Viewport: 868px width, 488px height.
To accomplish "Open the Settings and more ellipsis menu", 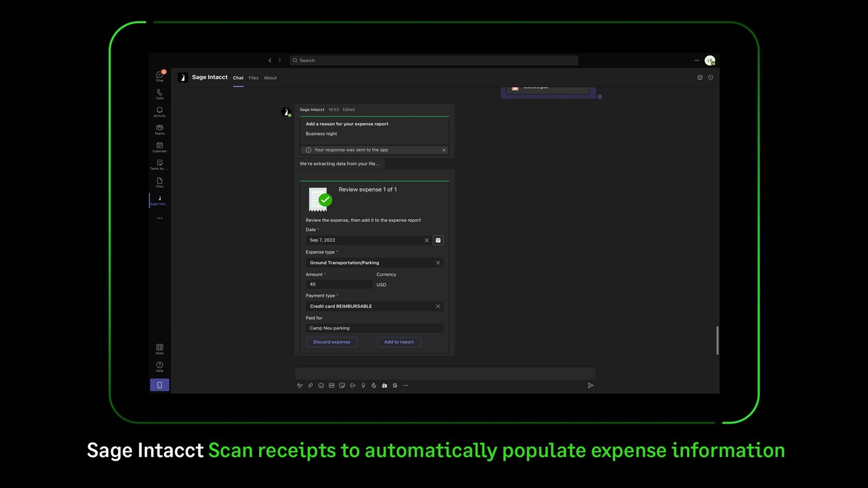I will point(696,60).
